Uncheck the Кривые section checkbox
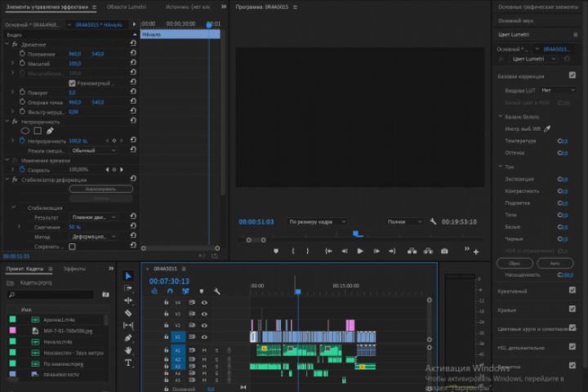588x392 pixels. point(572,309)
